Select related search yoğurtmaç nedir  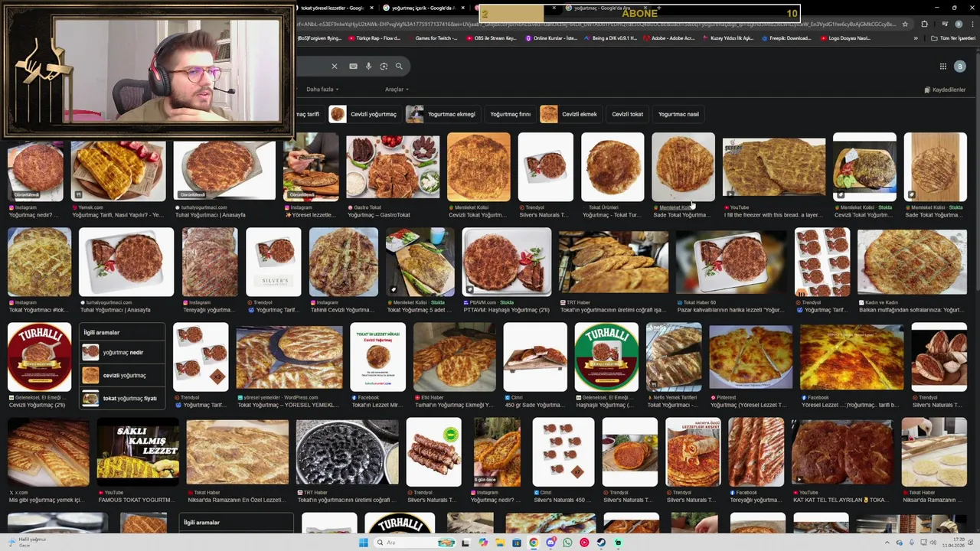pos(122,353)
